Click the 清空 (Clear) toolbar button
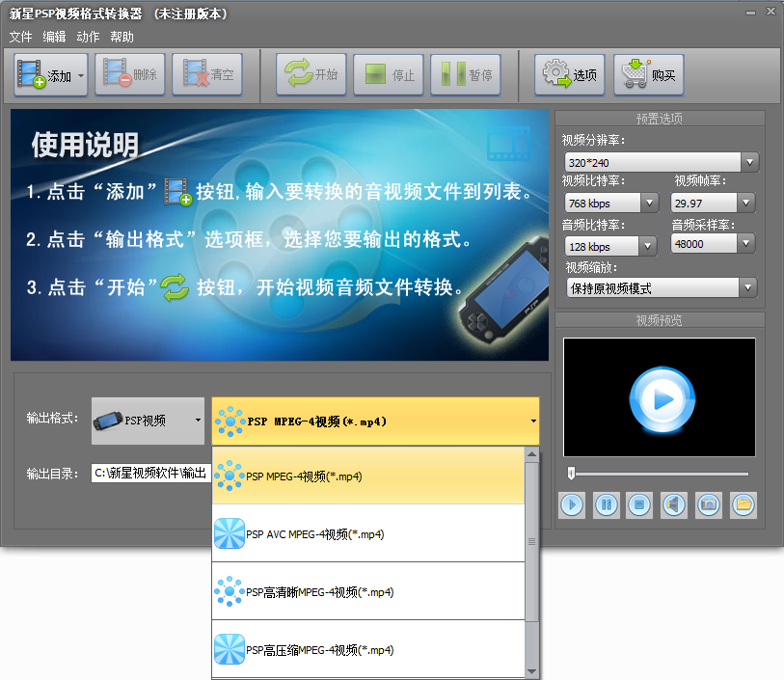The height and width of the screenshot is (680, 784). [x=207, y=74]
